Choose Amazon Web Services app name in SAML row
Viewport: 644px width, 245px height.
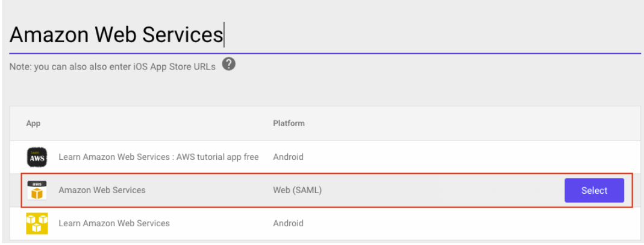[102, 190]
